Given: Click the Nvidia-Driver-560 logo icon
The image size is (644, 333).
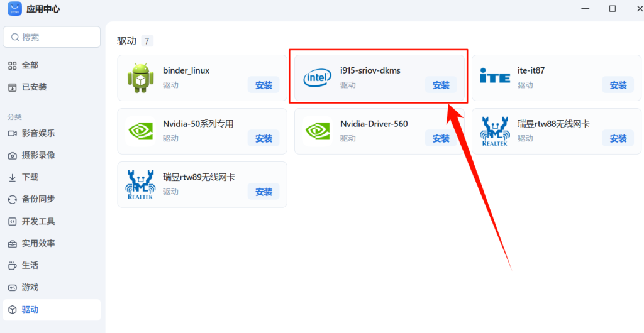Looking at the screenshot, I should tap(318, 131).
